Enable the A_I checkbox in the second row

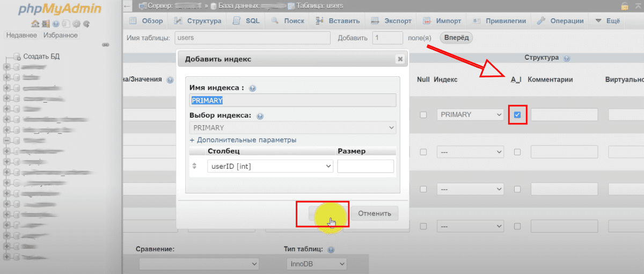click(517, 152)
